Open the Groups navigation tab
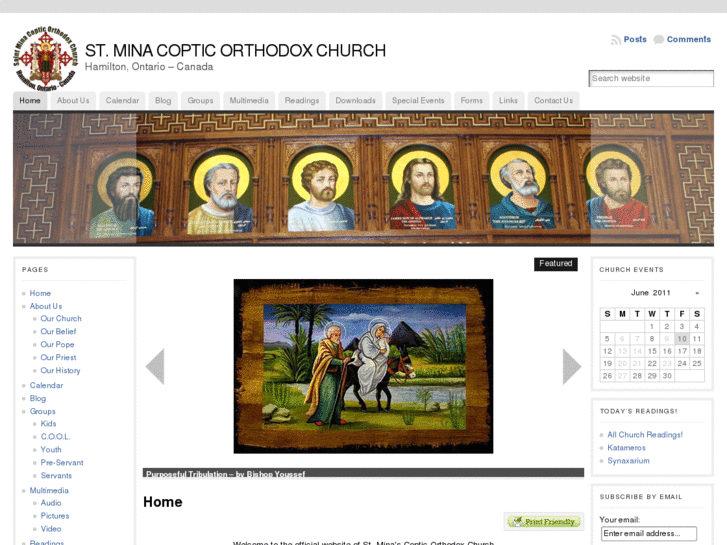Image resolution: width=727 pixels, height=545 pixels. click(x=200, y=101)
